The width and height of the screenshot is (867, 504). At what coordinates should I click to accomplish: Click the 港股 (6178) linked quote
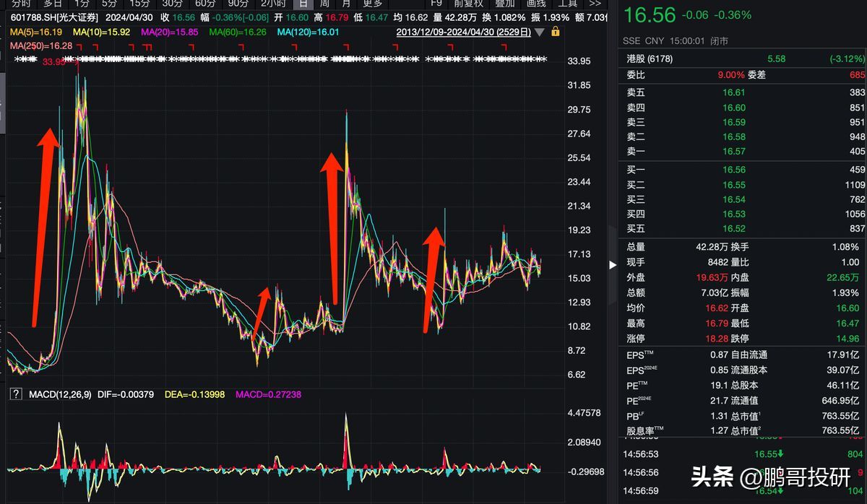click(x=650, y=59)
